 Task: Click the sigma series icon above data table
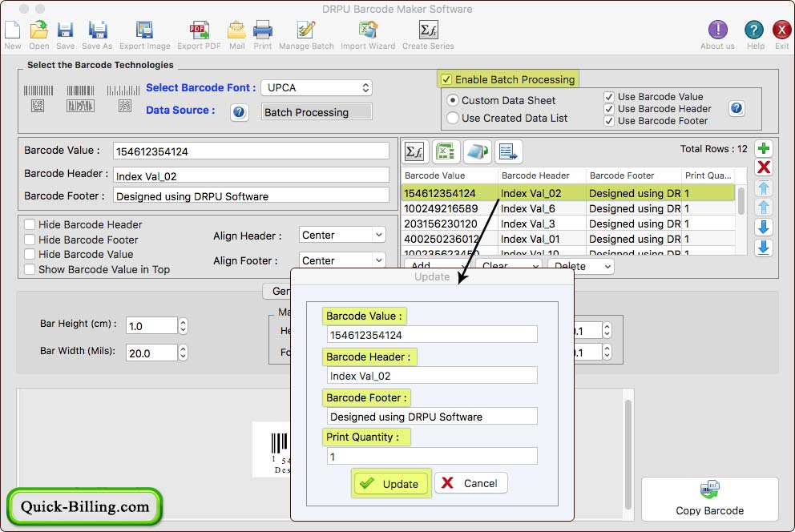(415, 151)
